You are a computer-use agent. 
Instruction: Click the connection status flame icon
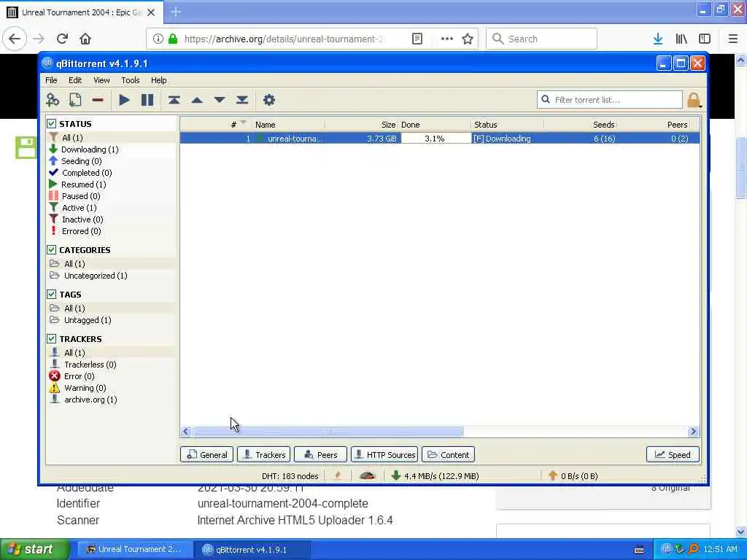pos(338,475)
